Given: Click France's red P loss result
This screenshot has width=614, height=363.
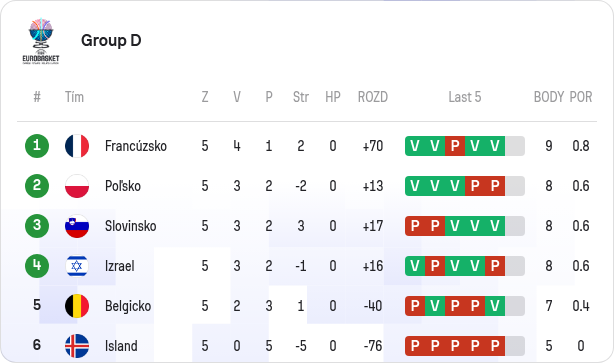Looking at the screenshot, I should (x=455, y=146).
